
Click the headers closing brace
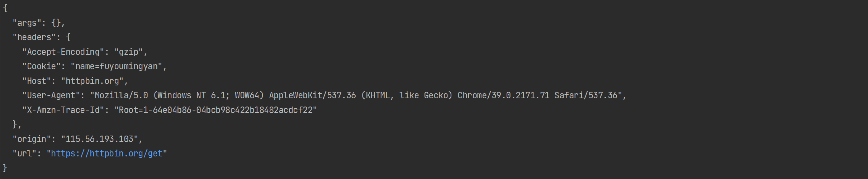click(x=15, y=124)
